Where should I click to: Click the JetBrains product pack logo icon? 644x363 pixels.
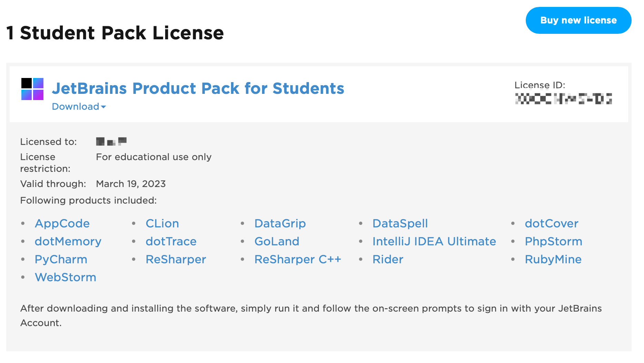coord(32,89)
